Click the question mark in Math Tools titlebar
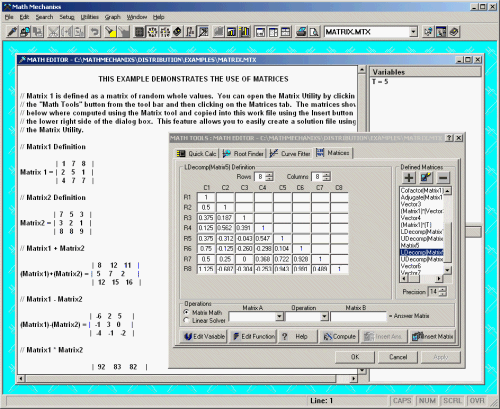This screenshot has width=500, height=409. (449, 138)
